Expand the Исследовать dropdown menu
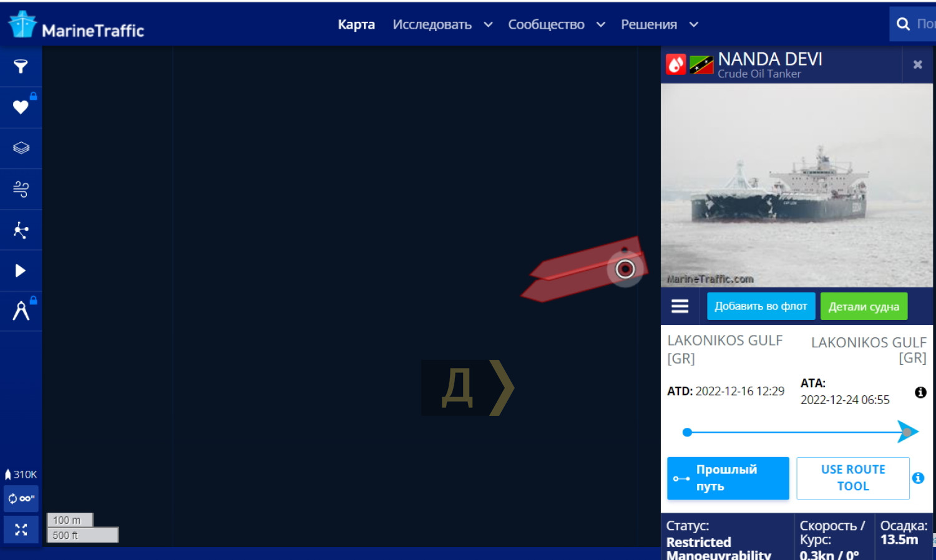The width and height of the screenshot is (936, 560). tap(442, 25)
